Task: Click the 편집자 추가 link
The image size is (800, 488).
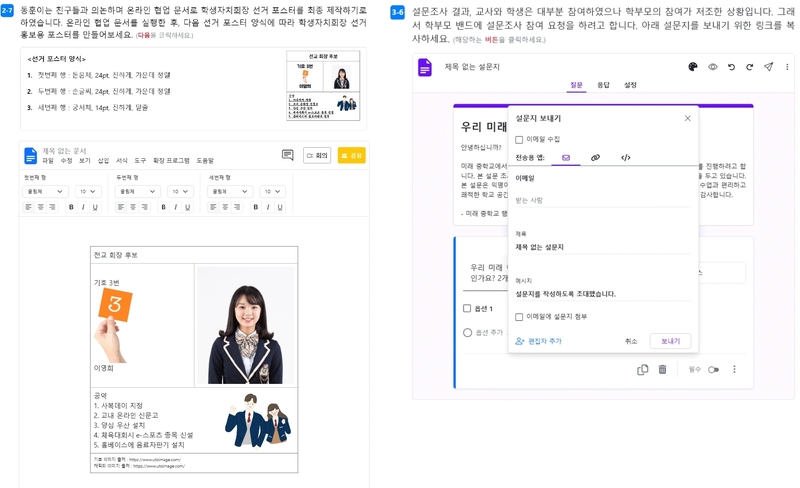Action: tap(538, 341)
